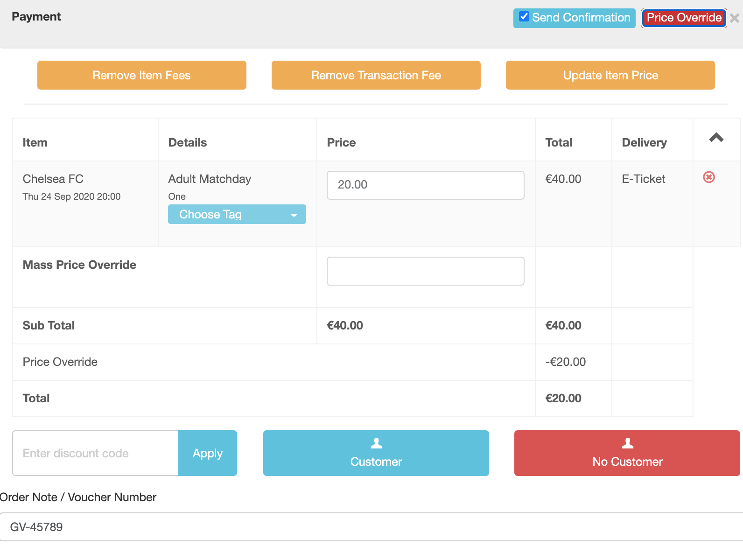Click the Remove Transaction Fee button
Viewport: 743px width, 560px height.
376,75
